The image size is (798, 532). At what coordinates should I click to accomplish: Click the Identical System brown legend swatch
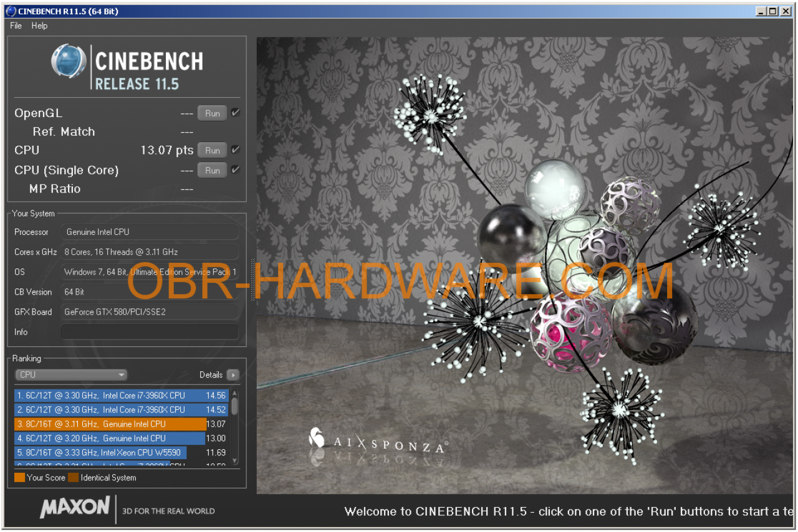tap(74, 478)
